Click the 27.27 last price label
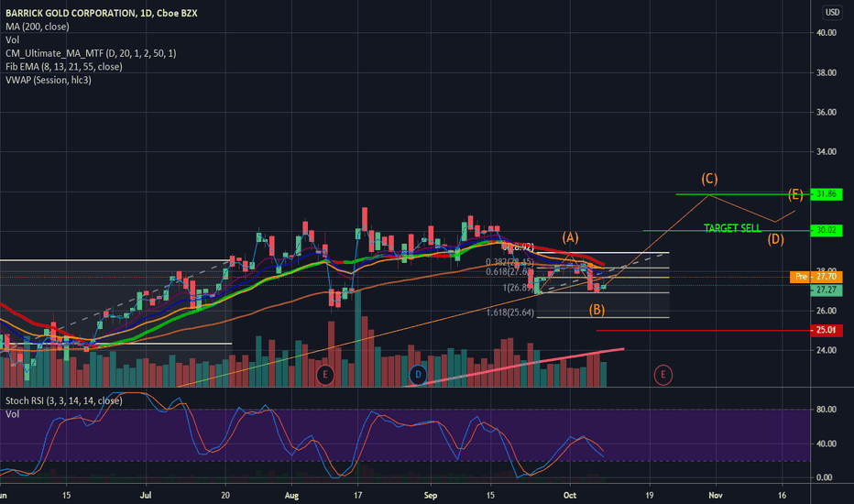The height and width of the screenshot is (504, 854). pyautogui.click(x=827, y=290)
